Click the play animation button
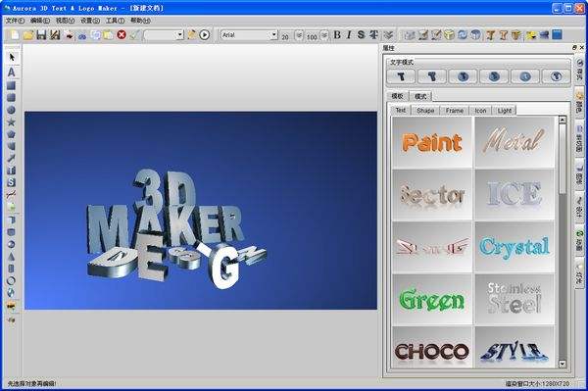The width and height of the screenshot is (588, 391). pos(205,35)
